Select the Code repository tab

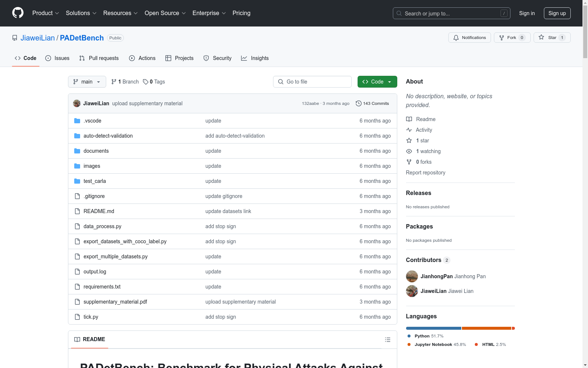point(26,58)
